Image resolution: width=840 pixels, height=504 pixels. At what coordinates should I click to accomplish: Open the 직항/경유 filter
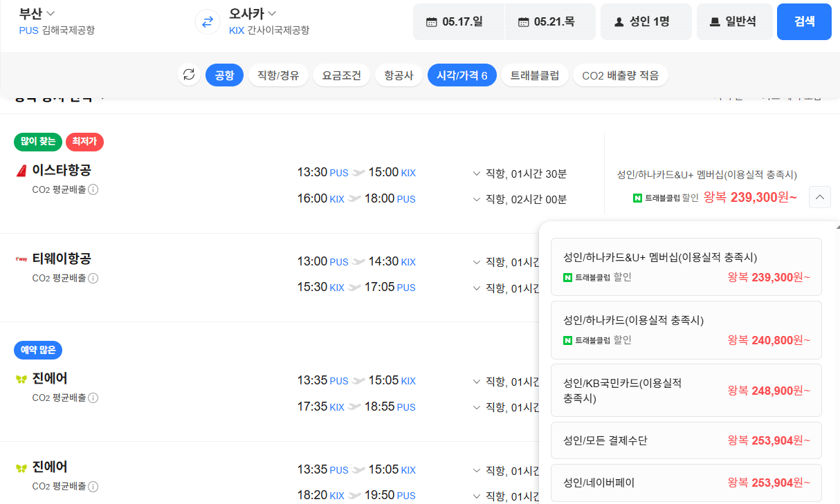(x=278, y=75)
